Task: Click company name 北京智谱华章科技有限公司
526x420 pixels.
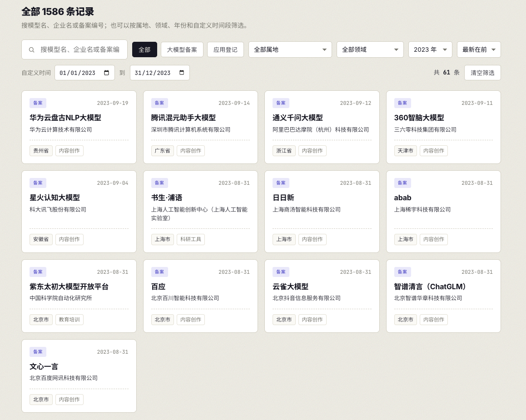Action: pos(428,298)
